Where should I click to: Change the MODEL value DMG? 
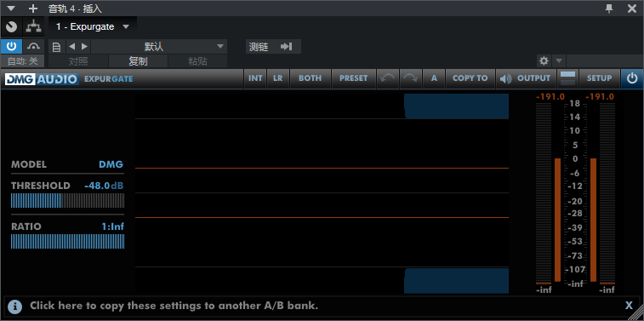111,164
